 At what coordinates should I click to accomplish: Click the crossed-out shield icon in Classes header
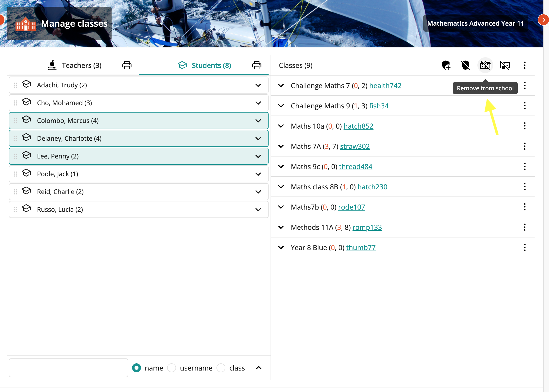click(466, 65)
